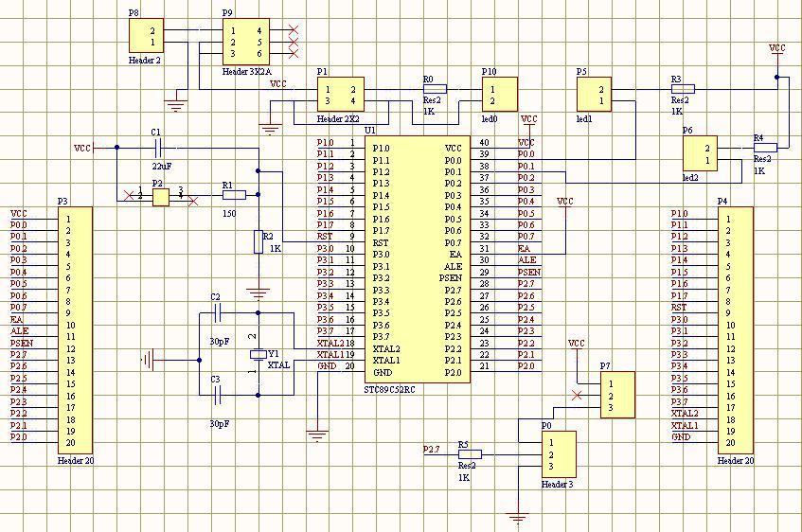Click the ground symbol under U1 GND pin

click(317, 435)
